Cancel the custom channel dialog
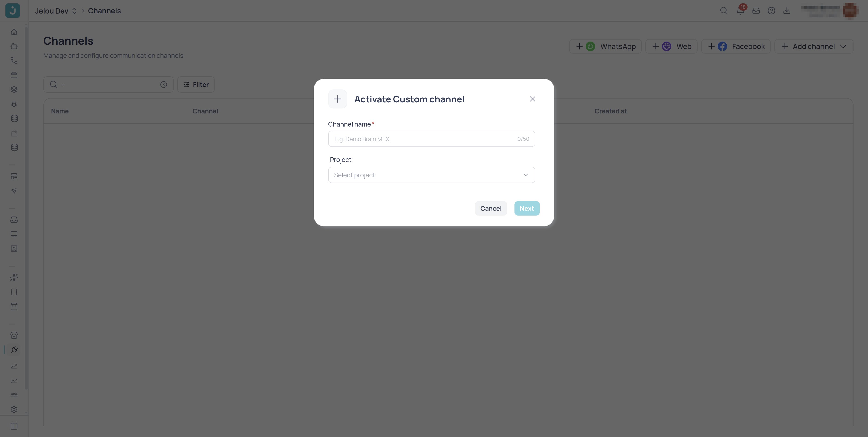Image resolution: width=868 pixels, height=437 pixels. pos(491,209)
